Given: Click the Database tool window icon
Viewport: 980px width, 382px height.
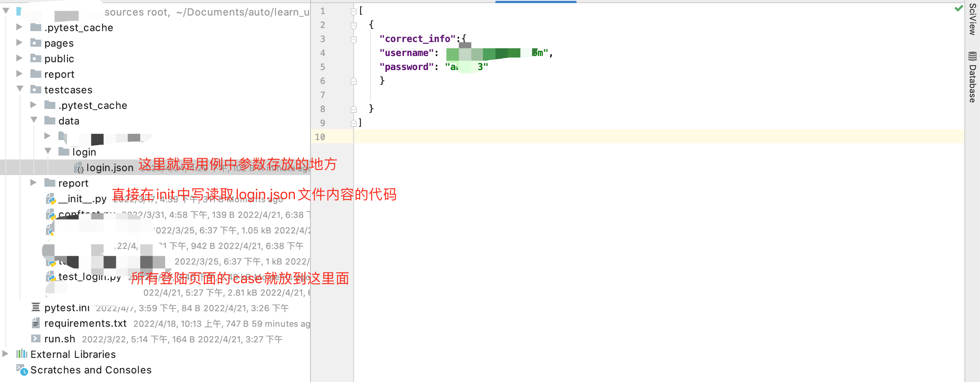Looking at the screenshot, I should [972, 56].
